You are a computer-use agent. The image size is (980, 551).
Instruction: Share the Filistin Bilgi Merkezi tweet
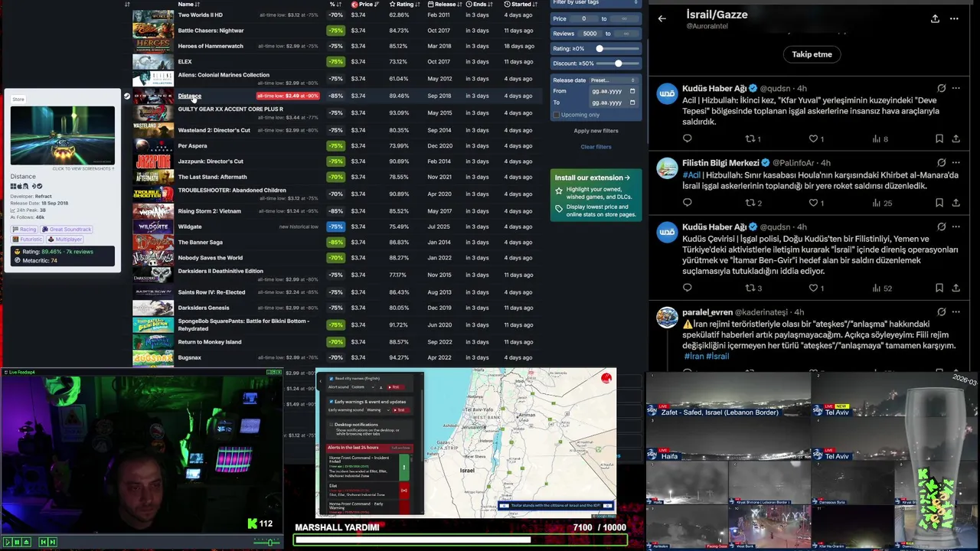(955, 203)
